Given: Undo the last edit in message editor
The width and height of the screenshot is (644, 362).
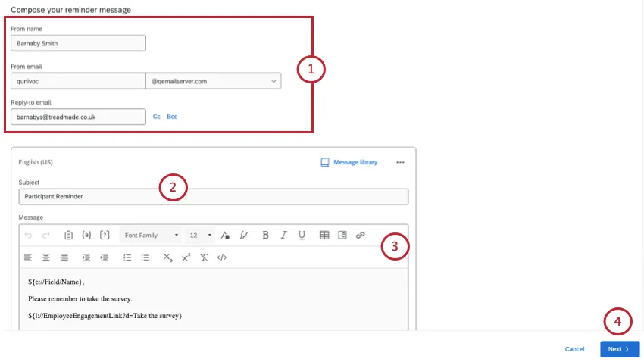Looking at the screenshot, I should click(x=28, y=236).
